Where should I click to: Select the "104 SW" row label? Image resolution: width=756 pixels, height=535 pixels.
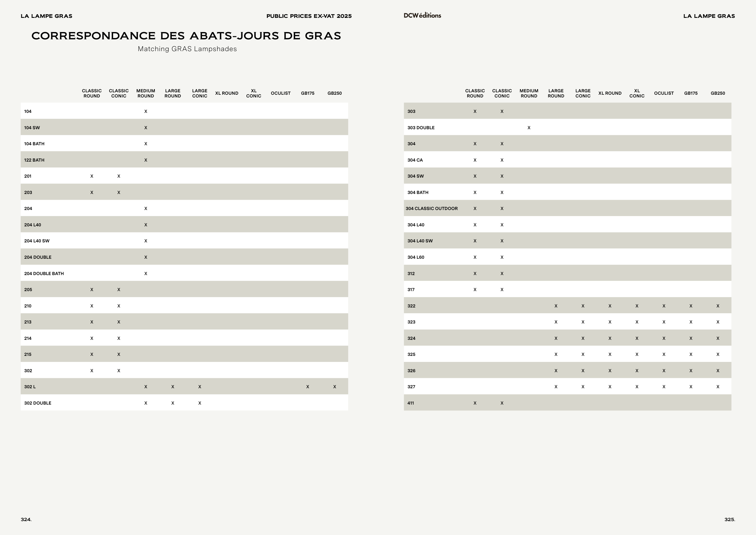32,128
